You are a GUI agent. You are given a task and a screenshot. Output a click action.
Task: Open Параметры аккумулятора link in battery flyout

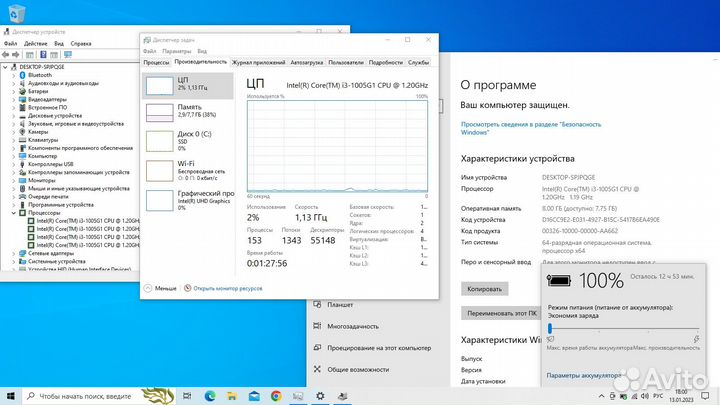pos(584,375)
